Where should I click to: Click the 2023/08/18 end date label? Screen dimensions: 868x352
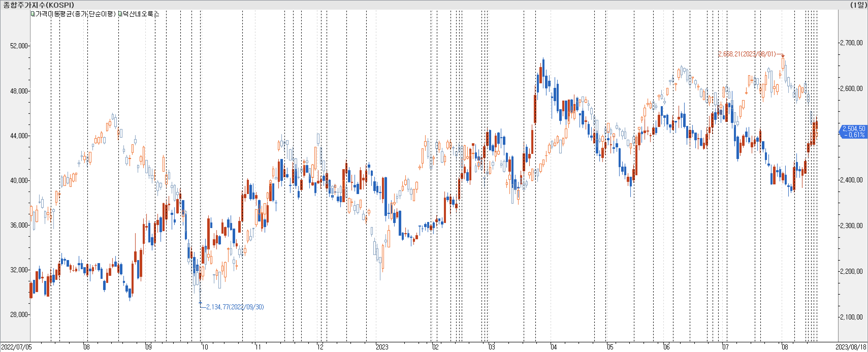(850, 347)
